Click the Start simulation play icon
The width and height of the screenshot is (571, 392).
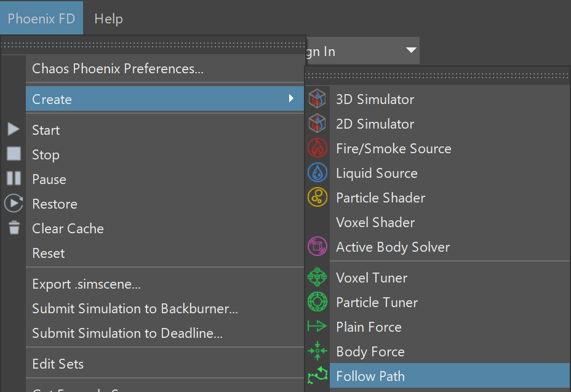tap(14, 129)
